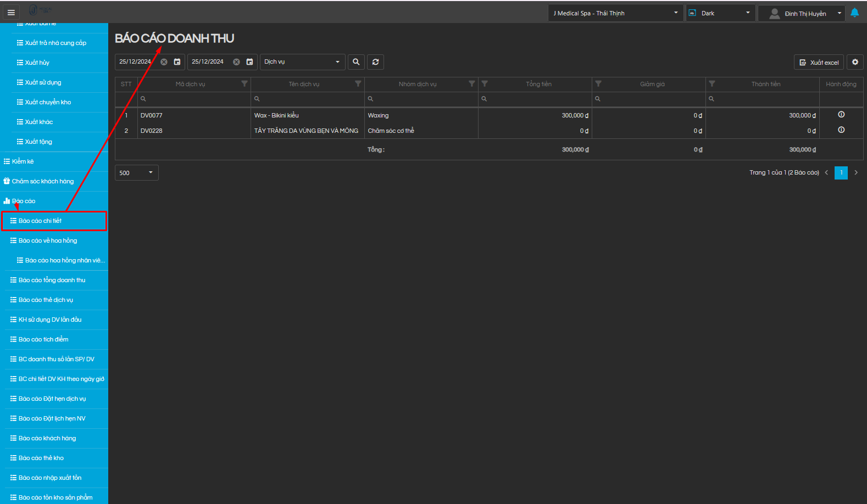
Task: Open the table settings gear icon
Action: [x=855, y=62]
